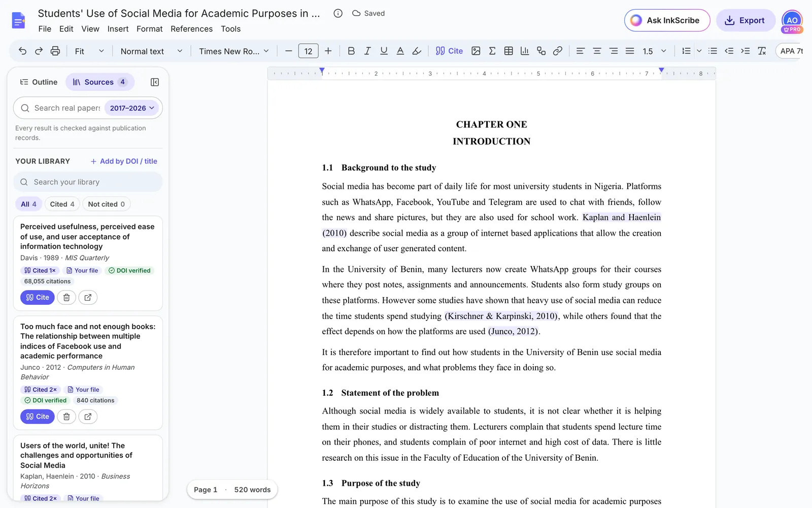The image size is (812, 508).
Task: Open the Normal text style dropdown
Action: (x=151, y=51)
